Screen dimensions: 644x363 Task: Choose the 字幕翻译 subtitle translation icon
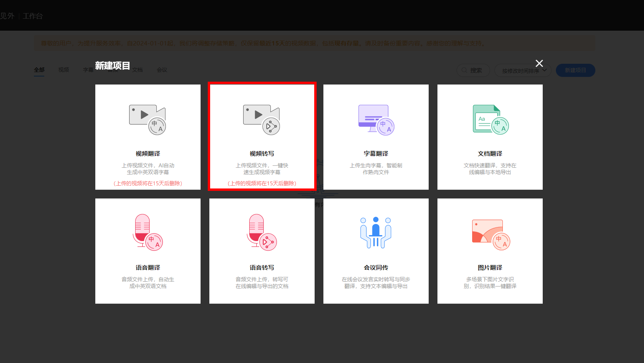376,120
